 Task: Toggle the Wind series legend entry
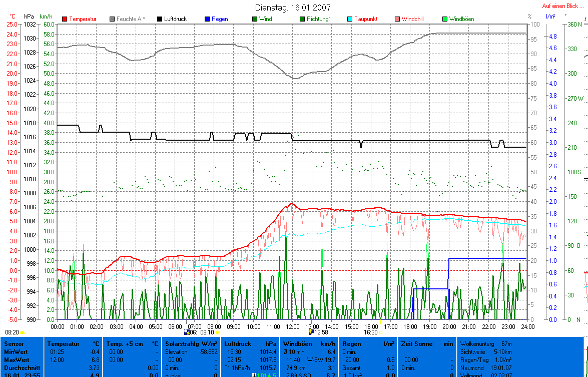click(255, 19)
